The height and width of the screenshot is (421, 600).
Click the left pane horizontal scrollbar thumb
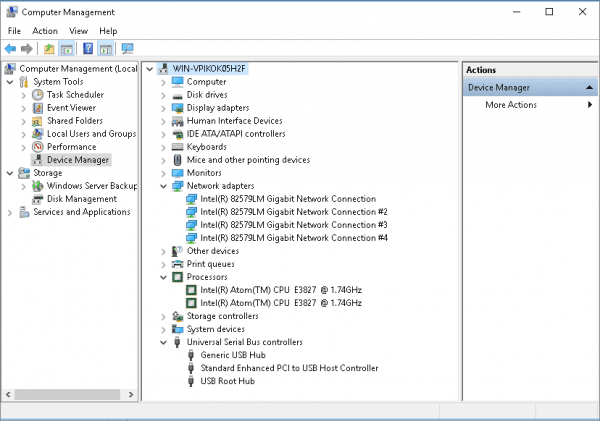pyautogui.click(x=67, y=394)
